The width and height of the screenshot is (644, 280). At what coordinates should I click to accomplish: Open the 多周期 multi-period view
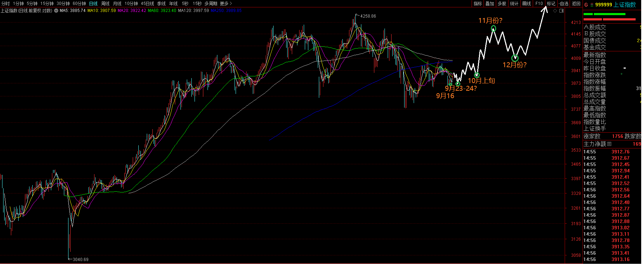click(211, 4)
